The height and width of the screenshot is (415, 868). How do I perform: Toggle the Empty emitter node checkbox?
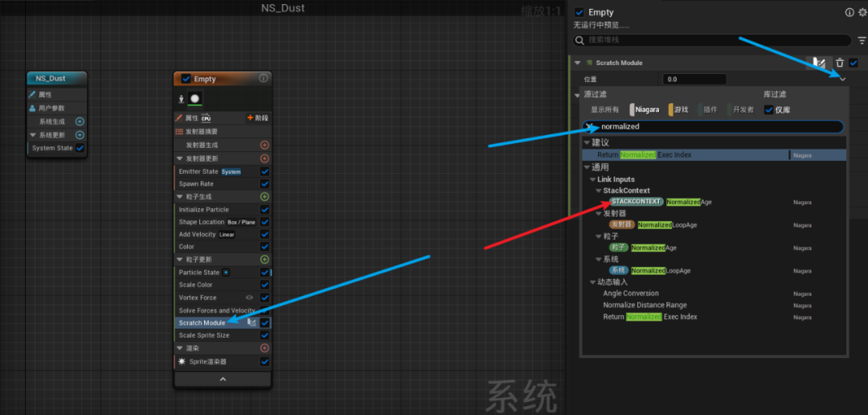tap(186, 79)
